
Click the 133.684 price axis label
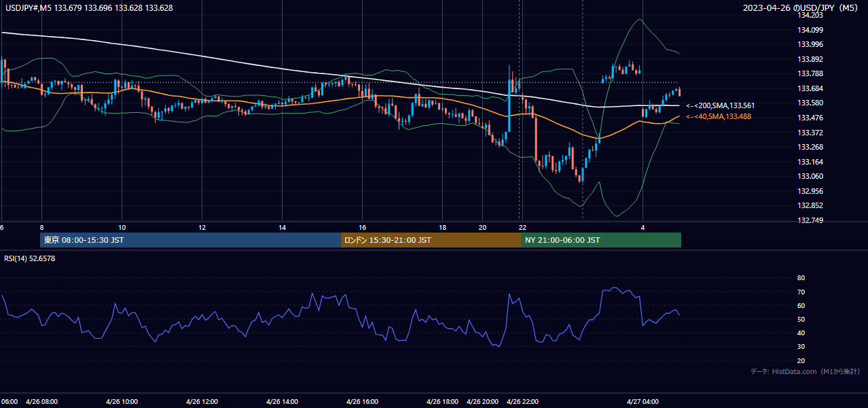tap(810, 88)
